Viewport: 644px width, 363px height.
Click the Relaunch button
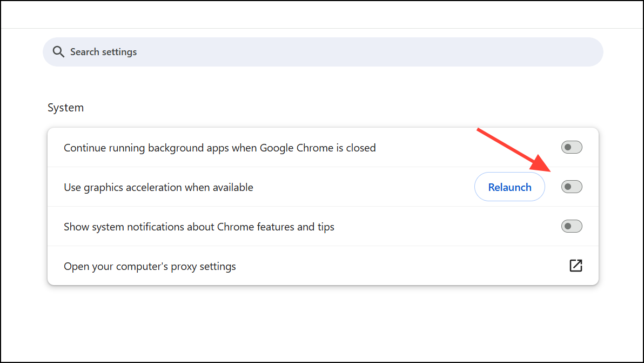[509, 187]
